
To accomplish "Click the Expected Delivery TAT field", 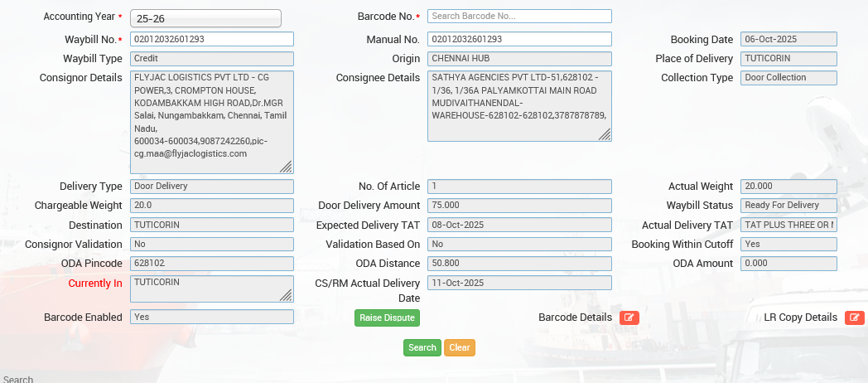I will point(519,225).
